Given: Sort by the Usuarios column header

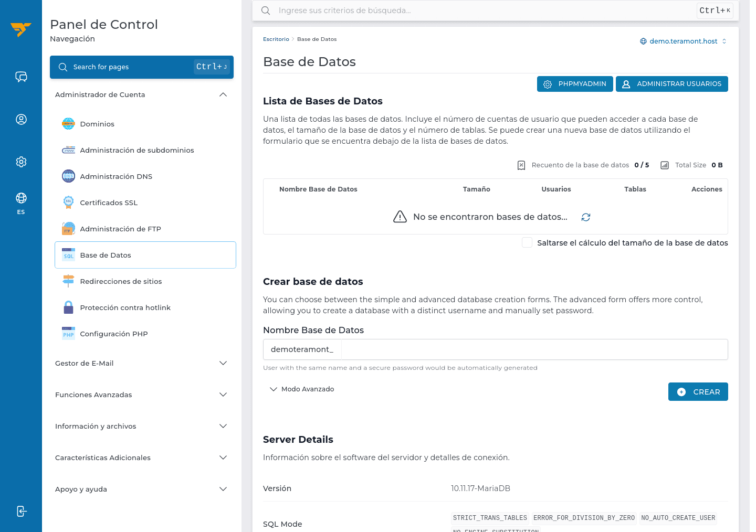Looking at the screenshot, I should coord(556,189).
